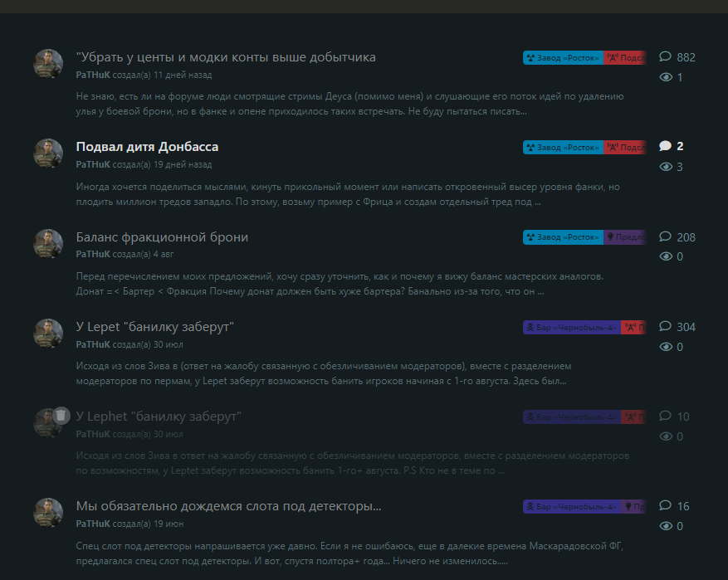Click the replies bubble icon showing 882
This screenshot has width=728, height=580.
665,57
